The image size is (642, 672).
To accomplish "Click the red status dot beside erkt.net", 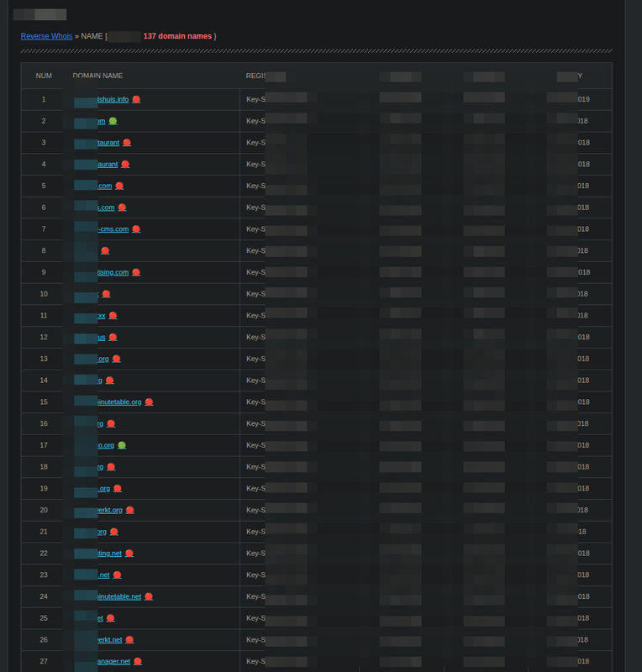I will point(129,640).
